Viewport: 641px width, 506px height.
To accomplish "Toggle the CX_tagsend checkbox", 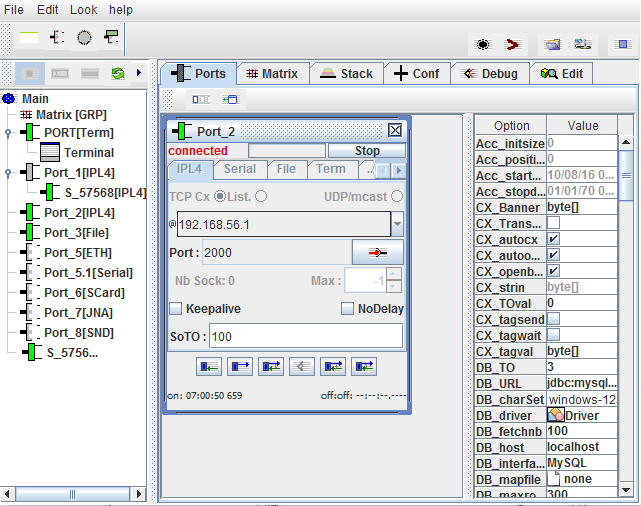I will tap(553, 319).
